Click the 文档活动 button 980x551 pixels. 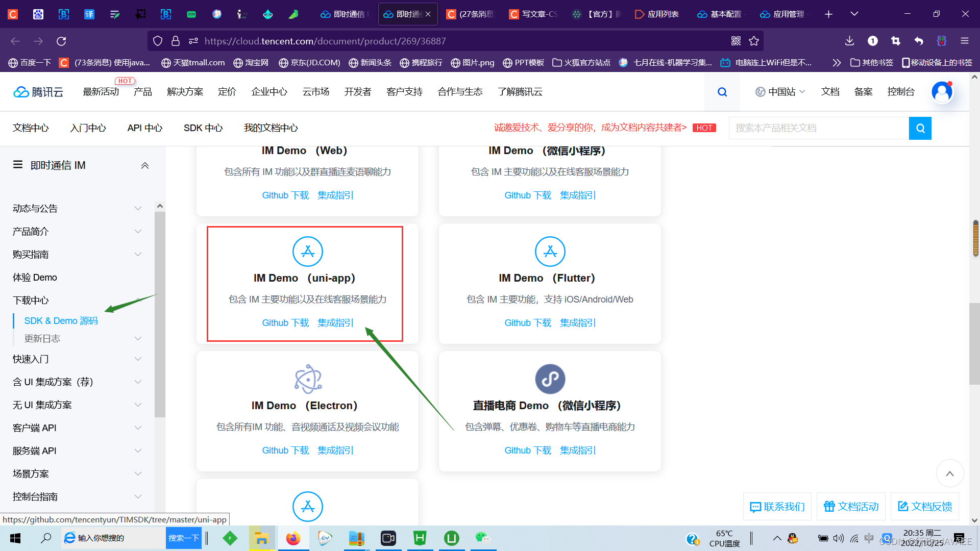[851, 507]
